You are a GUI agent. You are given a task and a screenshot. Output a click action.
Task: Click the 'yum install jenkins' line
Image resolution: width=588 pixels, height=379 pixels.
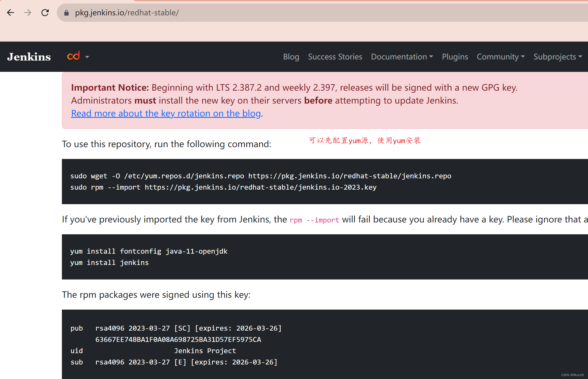[110, 263]
